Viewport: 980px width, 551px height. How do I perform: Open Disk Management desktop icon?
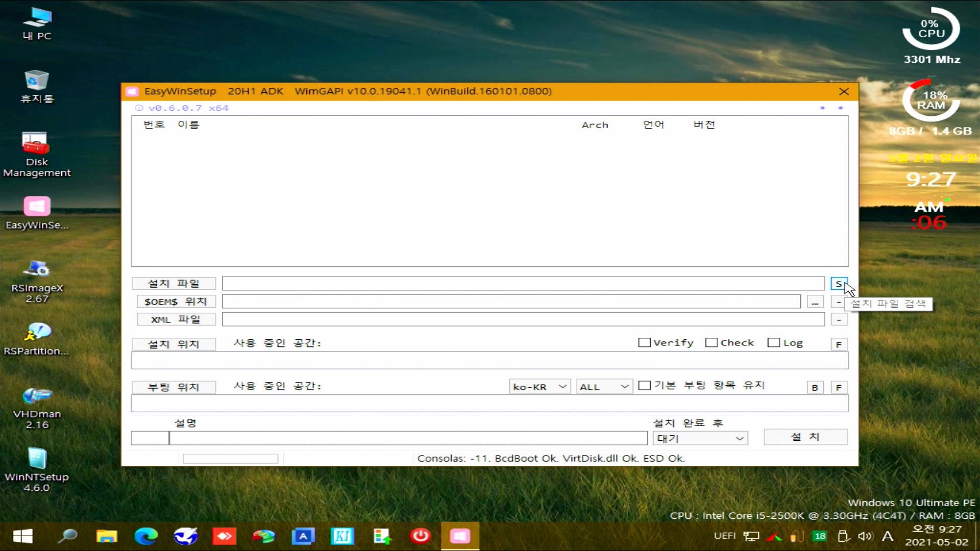(x=37, y=155)
